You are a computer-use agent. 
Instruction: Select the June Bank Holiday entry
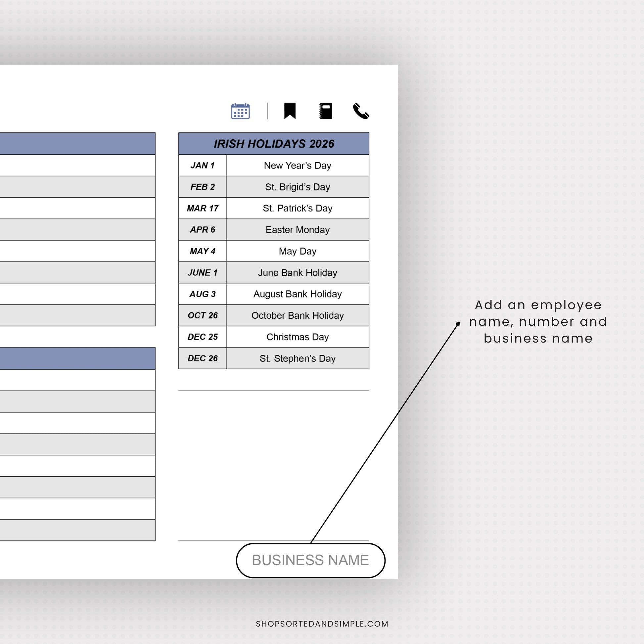[297, 273]
